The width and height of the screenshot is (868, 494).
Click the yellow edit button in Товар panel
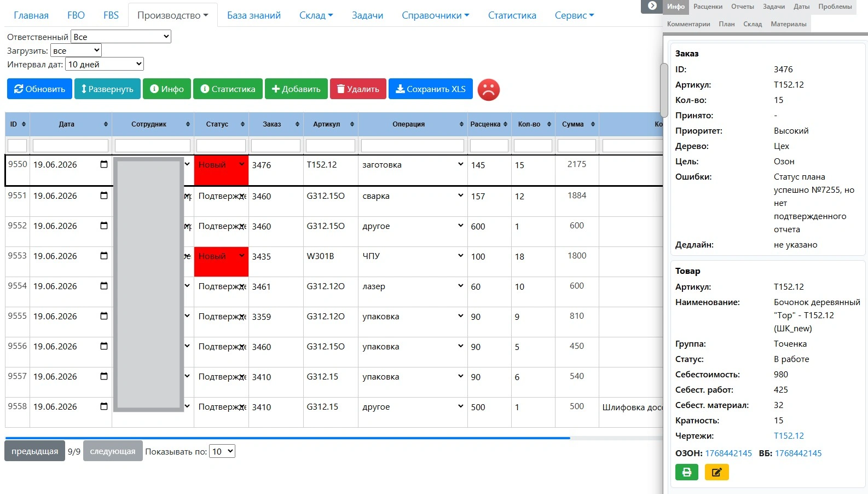(717, 472)
